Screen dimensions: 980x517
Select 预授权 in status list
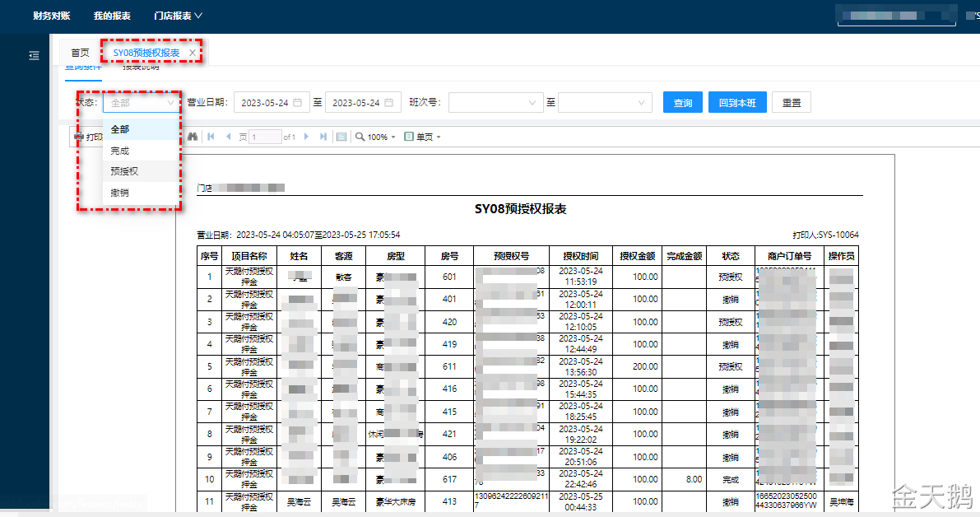(x=141, y=171)
